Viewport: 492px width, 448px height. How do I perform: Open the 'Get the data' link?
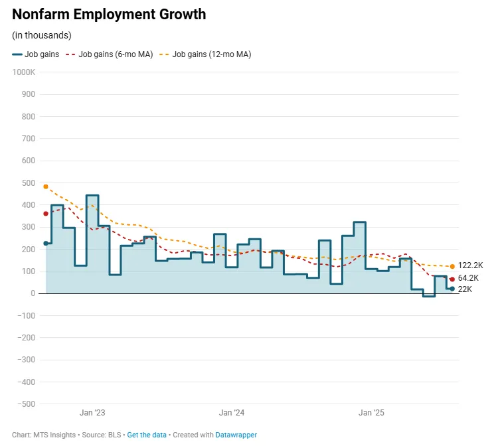(x=145, y=435)
